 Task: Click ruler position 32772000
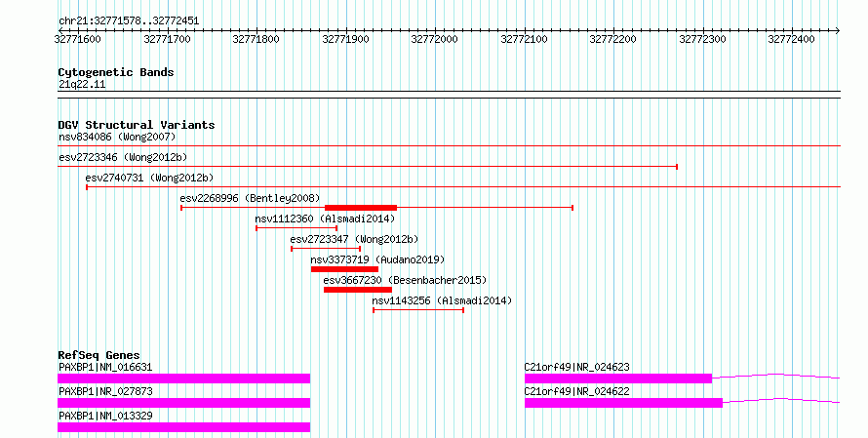435,39
